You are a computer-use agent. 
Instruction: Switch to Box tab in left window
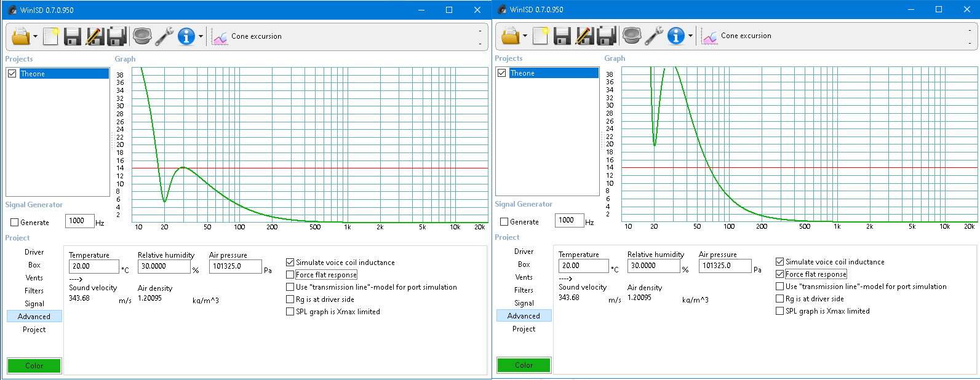pos(34,265)
